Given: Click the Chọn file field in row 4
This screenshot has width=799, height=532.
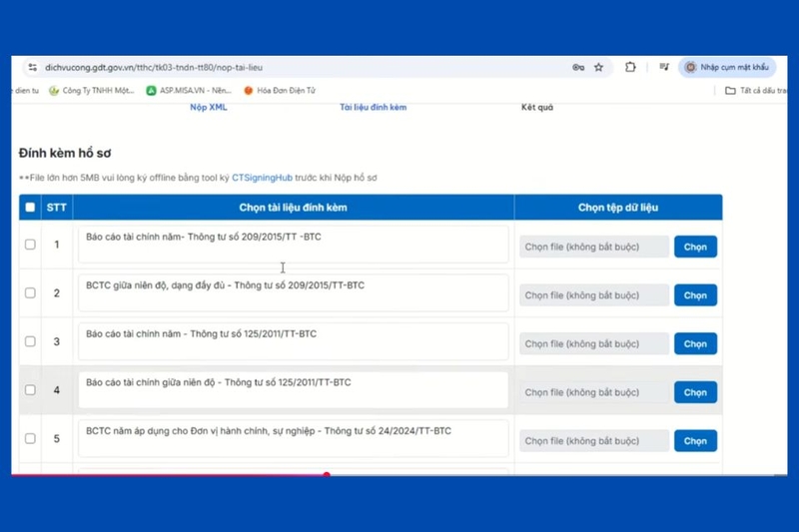Looking at the screenshot, I should pos(594,392).
